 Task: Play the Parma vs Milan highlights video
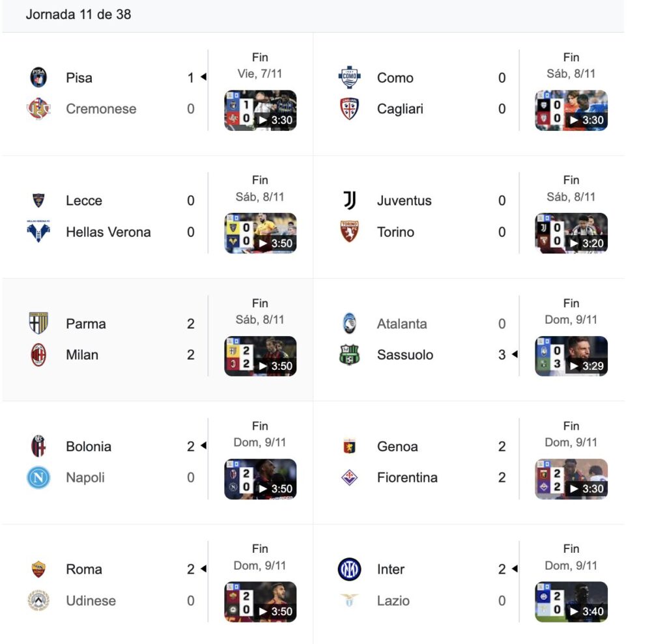261,356
